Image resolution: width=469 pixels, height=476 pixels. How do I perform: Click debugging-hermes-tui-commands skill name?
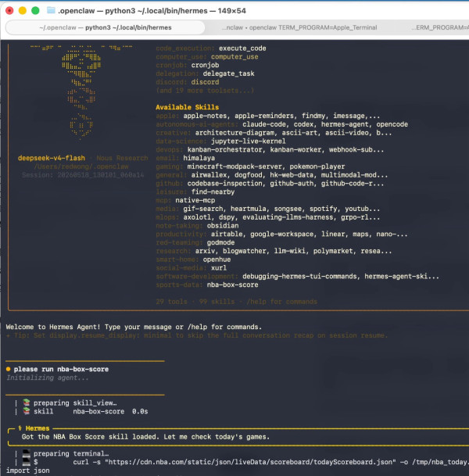299,276
